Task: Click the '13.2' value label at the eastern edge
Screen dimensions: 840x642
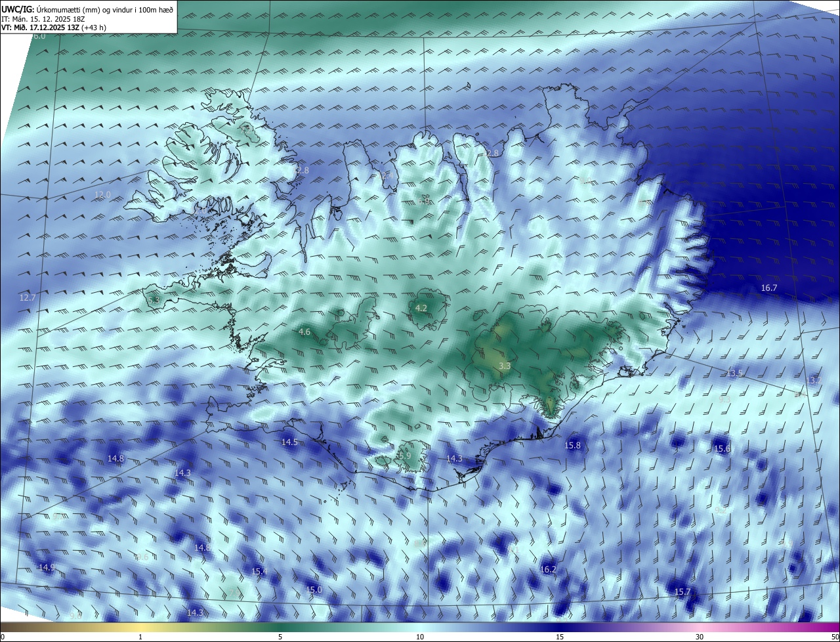Action: 814,381
